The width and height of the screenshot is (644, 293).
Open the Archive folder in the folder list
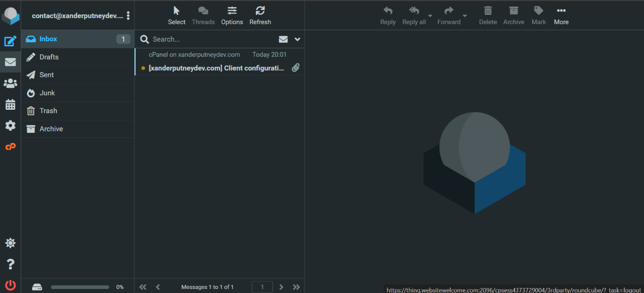tap(78, 129)
